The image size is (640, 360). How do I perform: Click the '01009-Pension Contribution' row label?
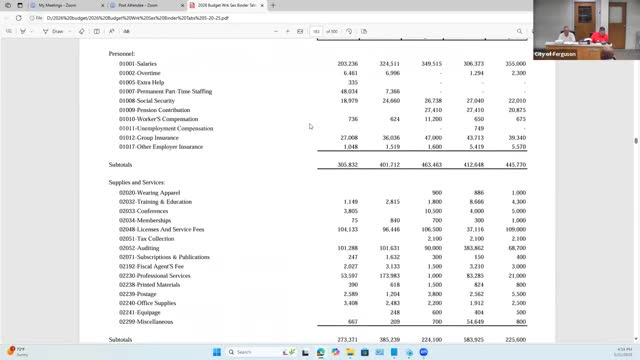(154, 110)
